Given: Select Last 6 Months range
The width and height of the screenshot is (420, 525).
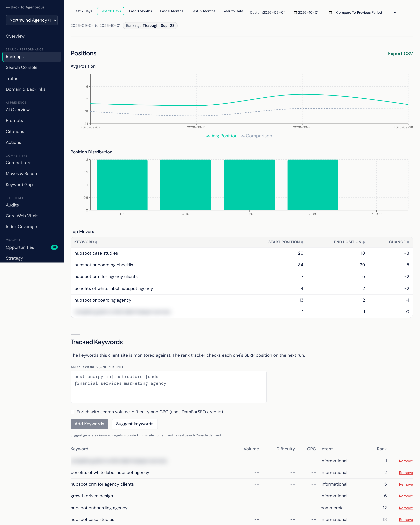Looking at the screenshot, I should point(172,11).
